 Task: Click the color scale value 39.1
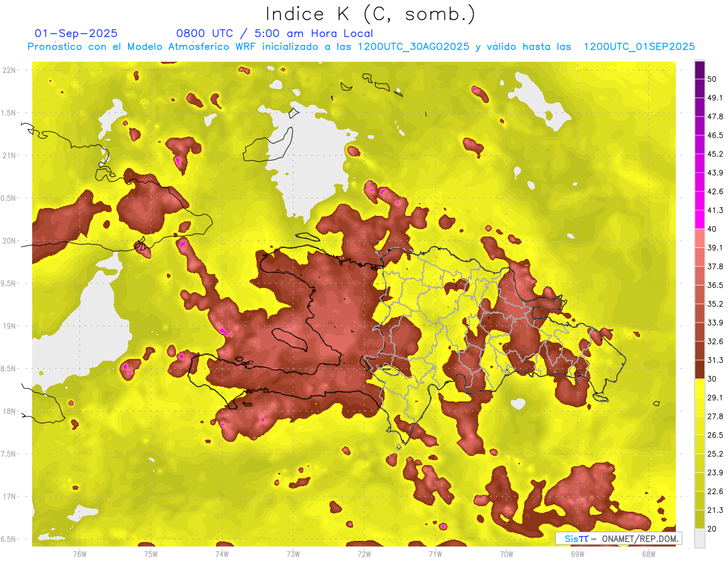click(x=715, y=247)
